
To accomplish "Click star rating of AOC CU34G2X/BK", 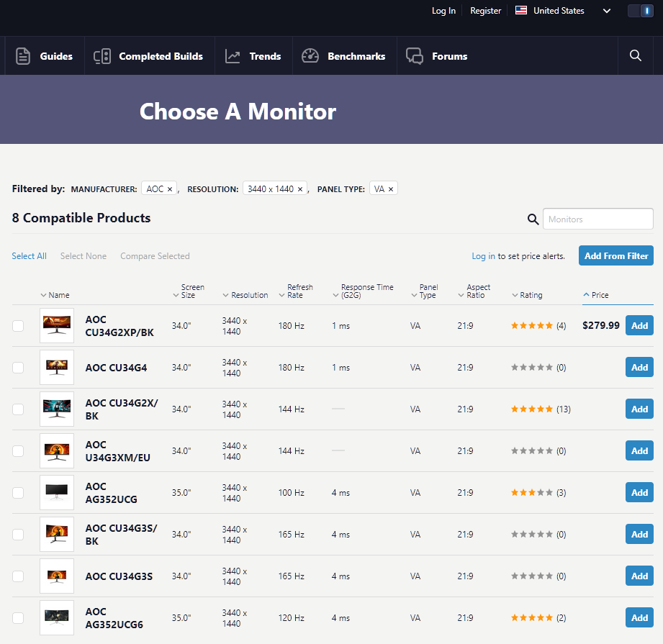I will pos(532,409).
